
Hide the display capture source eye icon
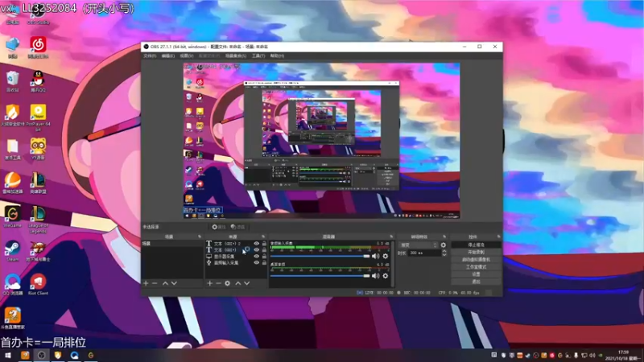256,256
